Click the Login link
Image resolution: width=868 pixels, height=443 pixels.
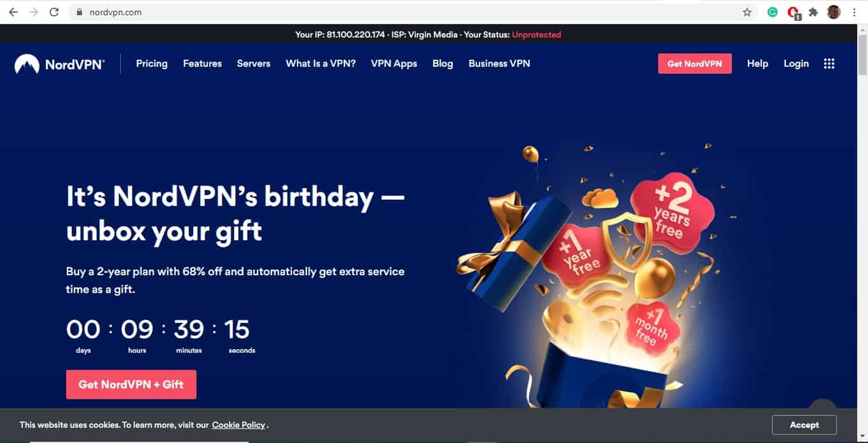(x=796, y=64)
